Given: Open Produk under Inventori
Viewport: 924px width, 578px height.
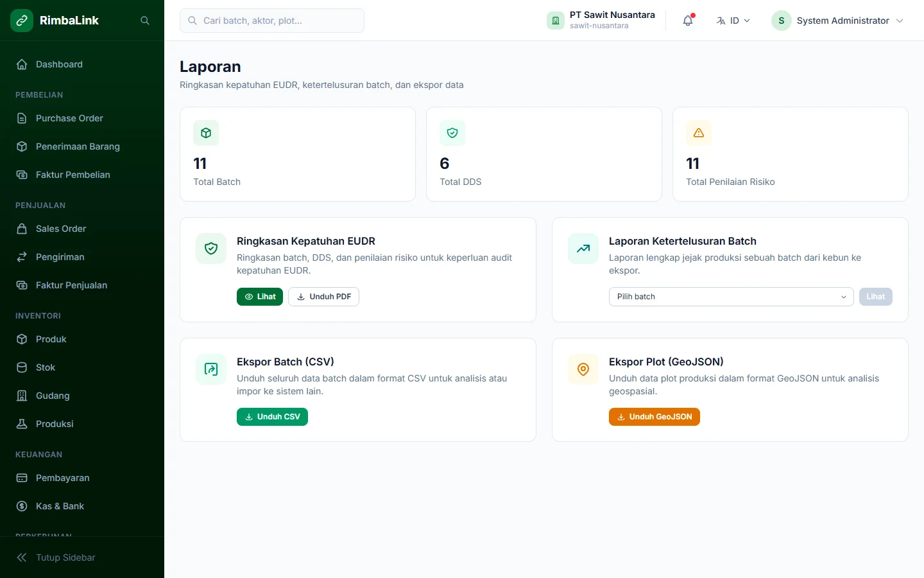Looking at the screenshot, I should tap(82, 339).
